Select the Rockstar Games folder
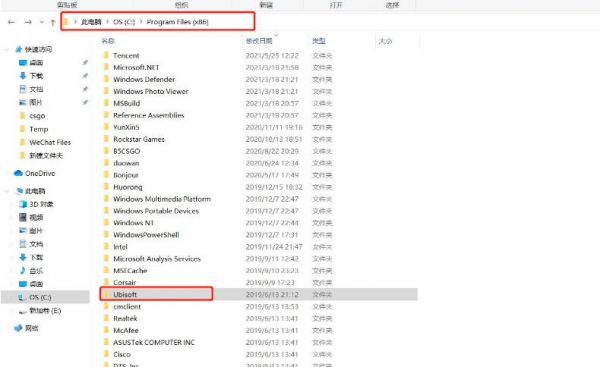600x367 pixels. click(x=139, y=139)
